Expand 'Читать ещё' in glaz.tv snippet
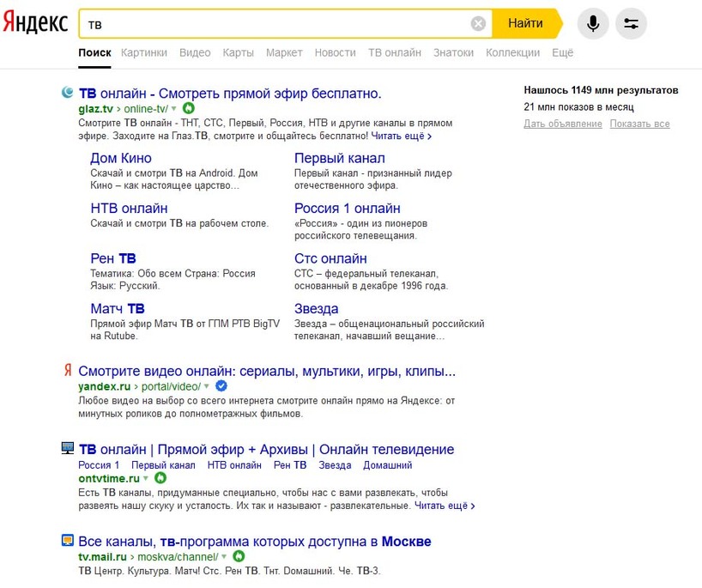The width and height of the screenshot is (702, 588). [401, 136]
